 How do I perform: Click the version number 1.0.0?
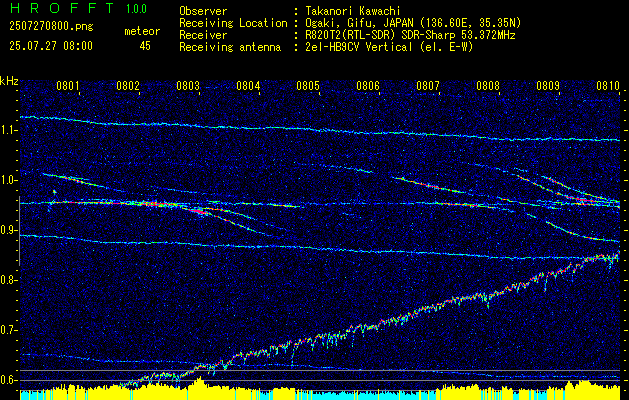tap(136, 8)
